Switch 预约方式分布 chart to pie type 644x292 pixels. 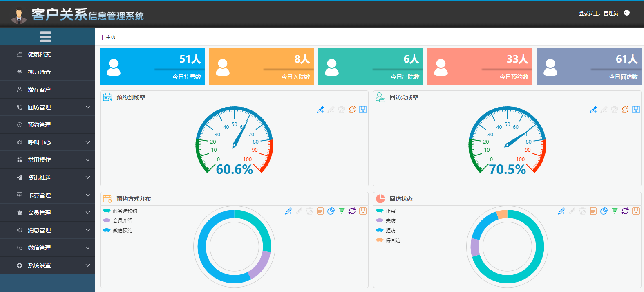tap(331, 211)
